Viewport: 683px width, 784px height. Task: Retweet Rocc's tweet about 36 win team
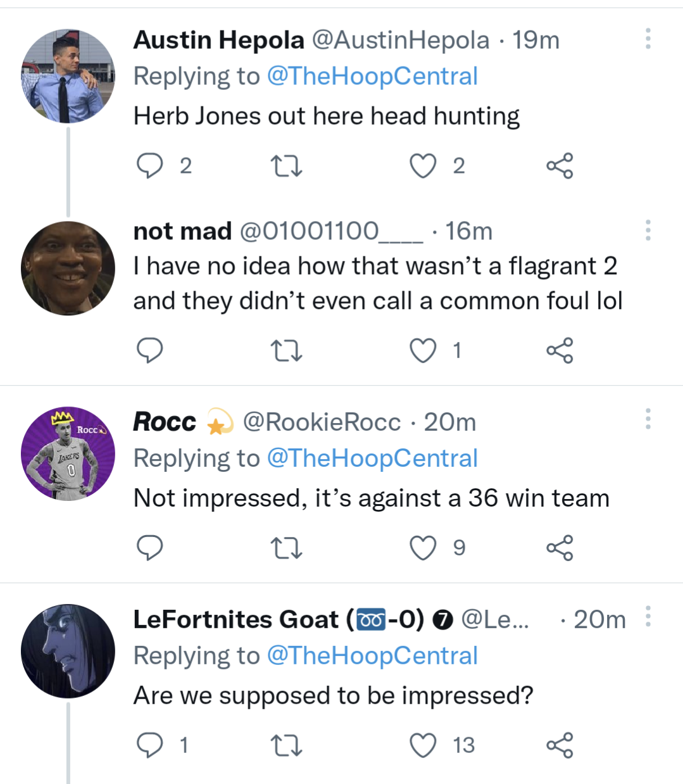(285, 548)
